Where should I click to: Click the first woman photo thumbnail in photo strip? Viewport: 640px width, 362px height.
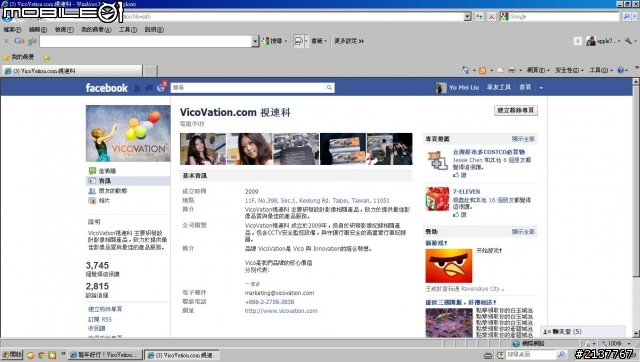tap(203, 149)
